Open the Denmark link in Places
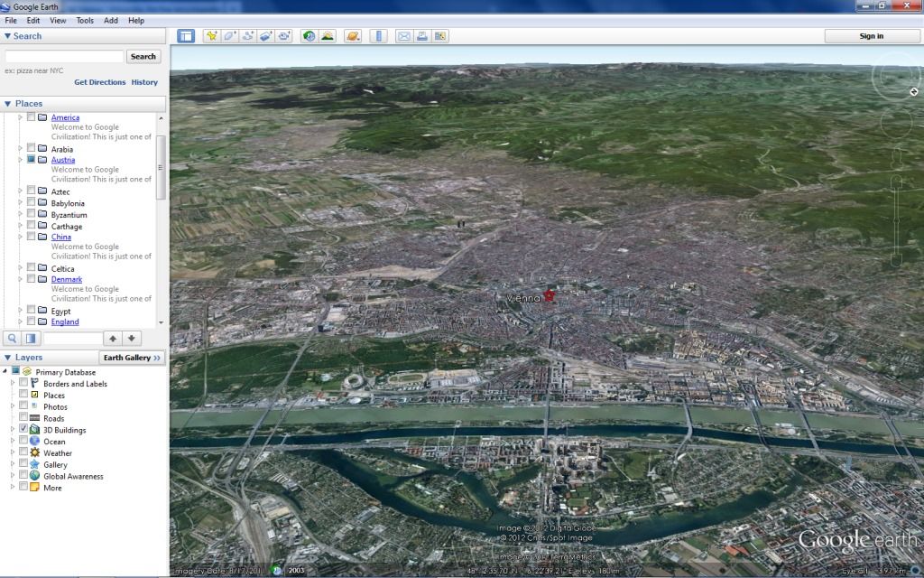 pos(67,279)
